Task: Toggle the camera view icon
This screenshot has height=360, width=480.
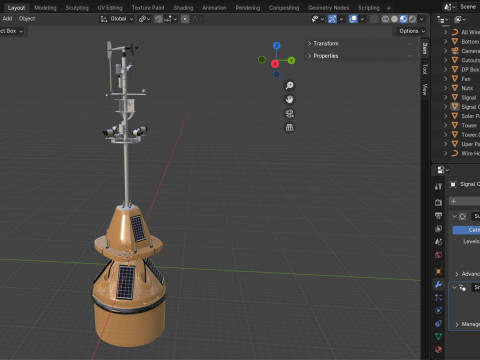Action: [x=289, y=114]
